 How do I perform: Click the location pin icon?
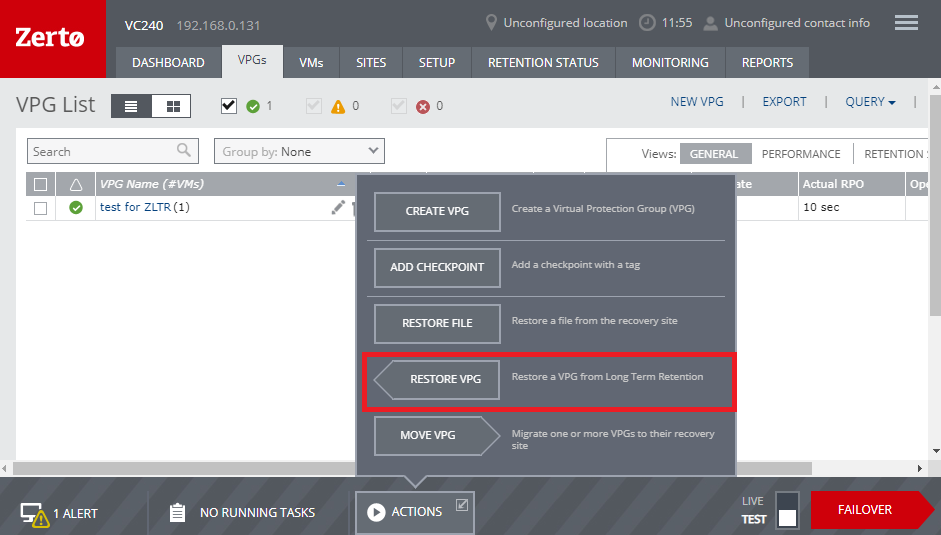(x=491, y=23)
